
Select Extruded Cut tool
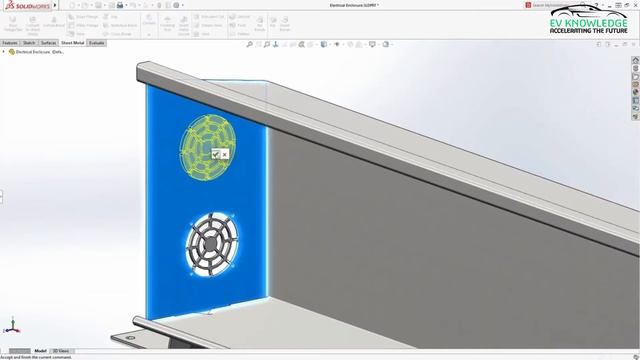click(x=209, y=17)
